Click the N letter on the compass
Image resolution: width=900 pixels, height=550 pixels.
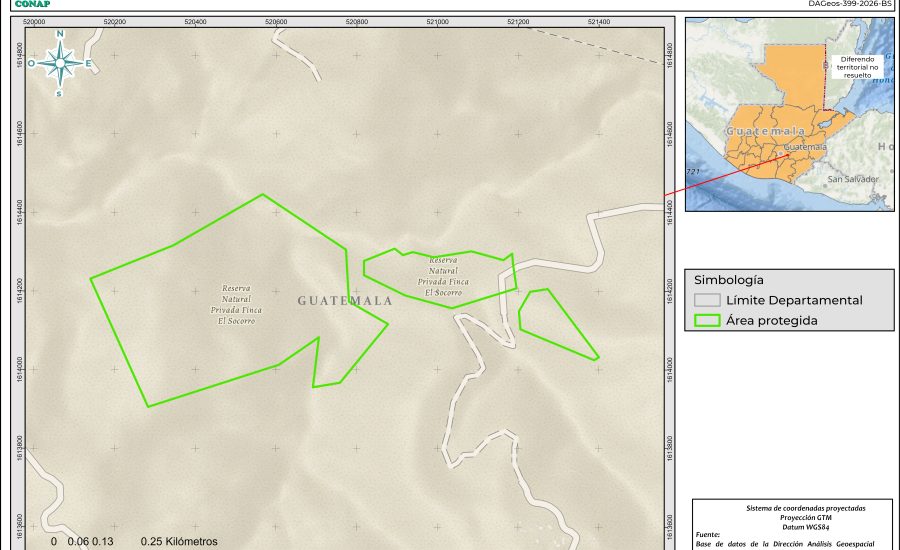click(60, 34)
